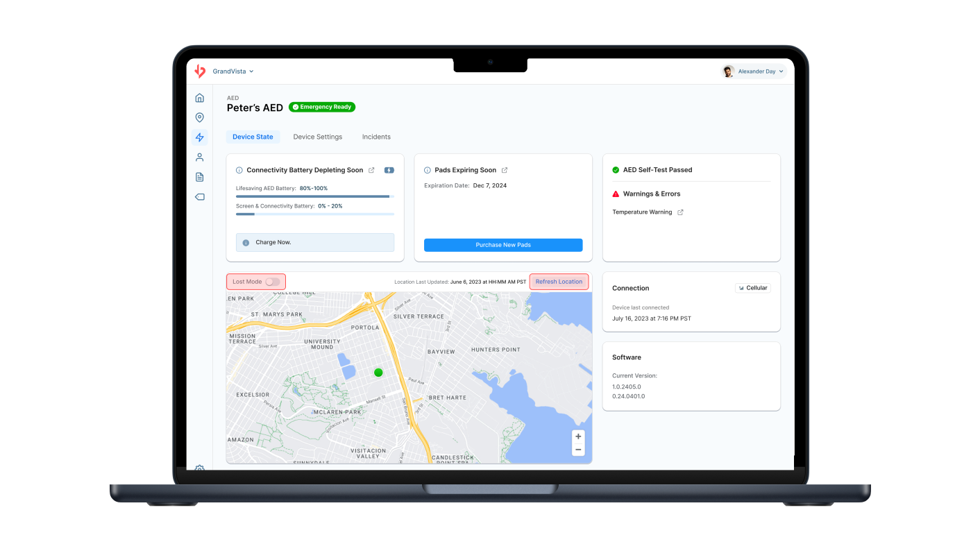Click the Cellular connection badge
This screenshot has width=980, height=551.
[x=753, y=288]
